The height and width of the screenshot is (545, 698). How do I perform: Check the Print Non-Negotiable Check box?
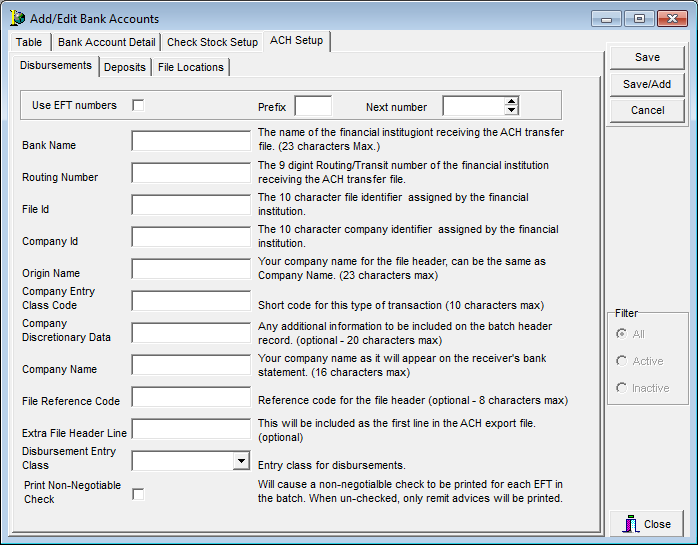coord(138,493)
